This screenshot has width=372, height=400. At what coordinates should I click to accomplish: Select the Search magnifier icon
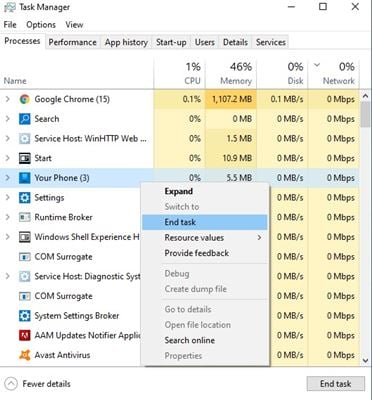coord(24,119)
